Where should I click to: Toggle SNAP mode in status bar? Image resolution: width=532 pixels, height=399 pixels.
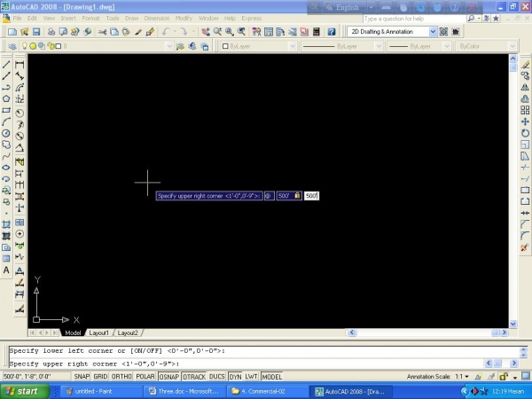point(82,377)
